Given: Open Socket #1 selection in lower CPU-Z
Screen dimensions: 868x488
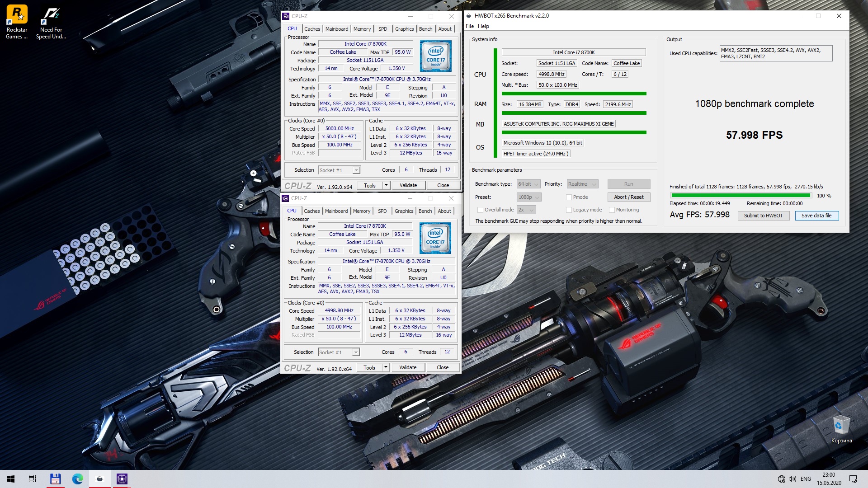Looking at the screenshot, I should pos(339,352).
